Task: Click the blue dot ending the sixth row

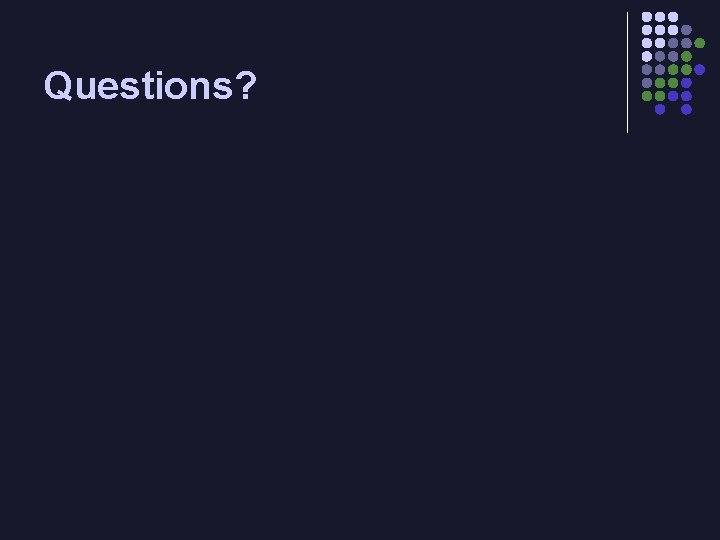Action: 686,83
